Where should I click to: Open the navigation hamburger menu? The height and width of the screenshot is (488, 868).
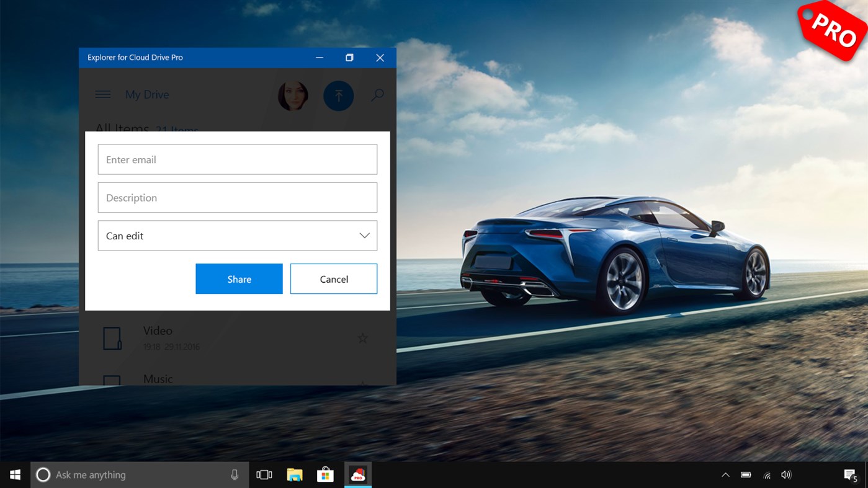(103, 94)
